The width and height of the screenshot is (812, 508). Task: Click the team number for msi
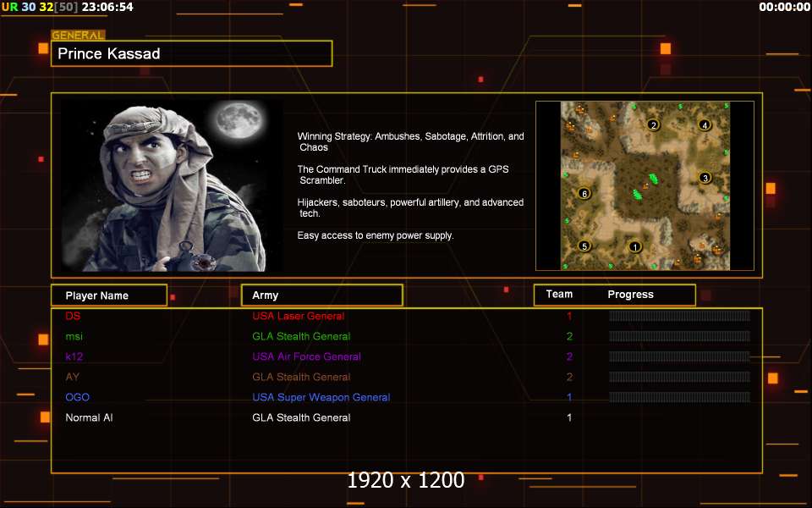[x=569, y=336]
